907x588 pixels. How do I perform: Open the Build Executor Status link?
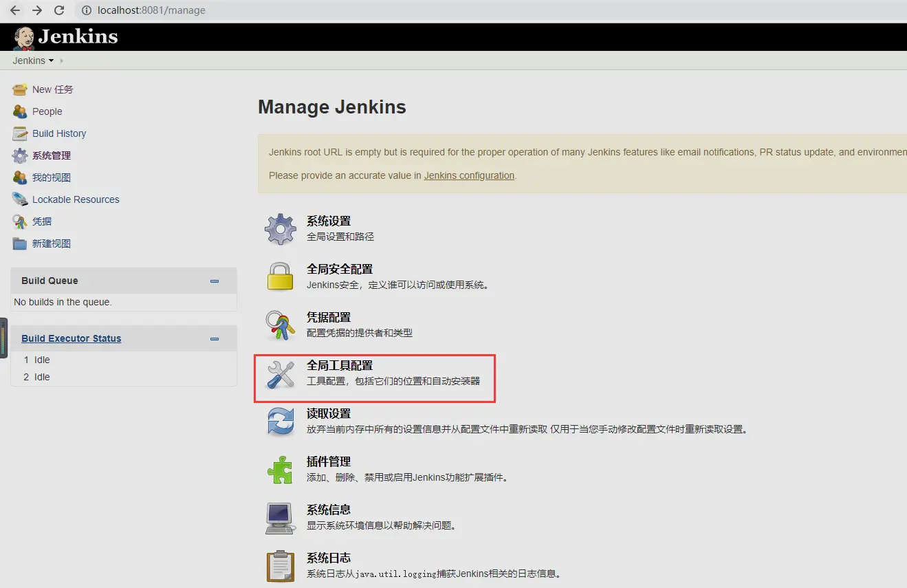(x=71, y=338)
